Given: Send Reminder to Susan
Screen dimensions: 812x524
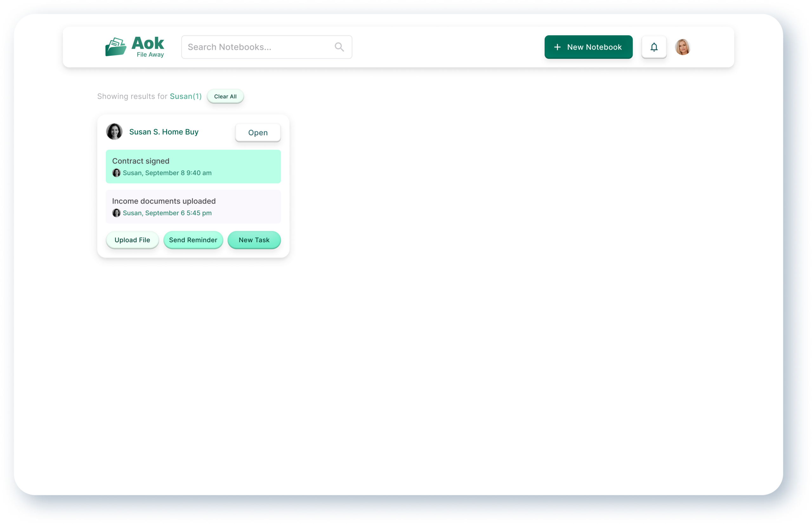Looking at the screenshot, I should pos(193,240).
